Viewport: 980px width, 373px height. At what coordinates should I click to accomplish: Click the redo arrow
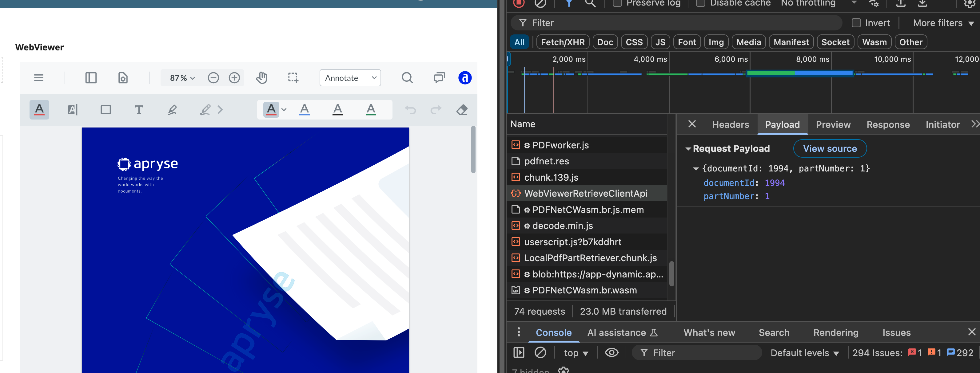point(436,110)
